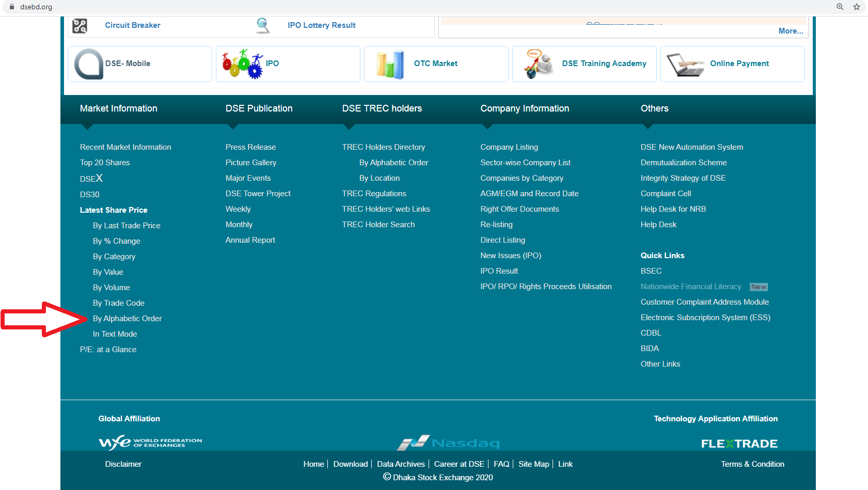This screenshot has width=868, height=490.
Task: Open Help Desk for NRB
Action: click(673, 209)
